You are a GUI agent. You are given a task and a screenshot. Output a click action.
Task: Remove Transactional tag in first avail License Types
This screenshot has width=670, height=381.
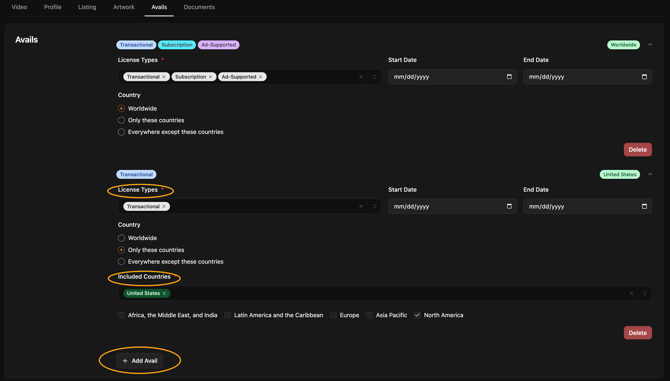(164, 77)
